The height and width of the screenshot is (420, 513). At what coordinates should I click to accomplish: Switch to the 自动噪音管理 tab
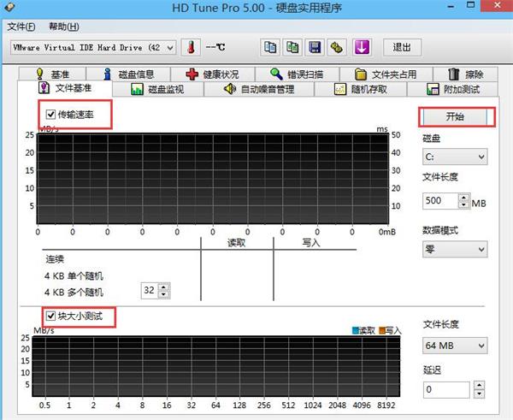259,89
